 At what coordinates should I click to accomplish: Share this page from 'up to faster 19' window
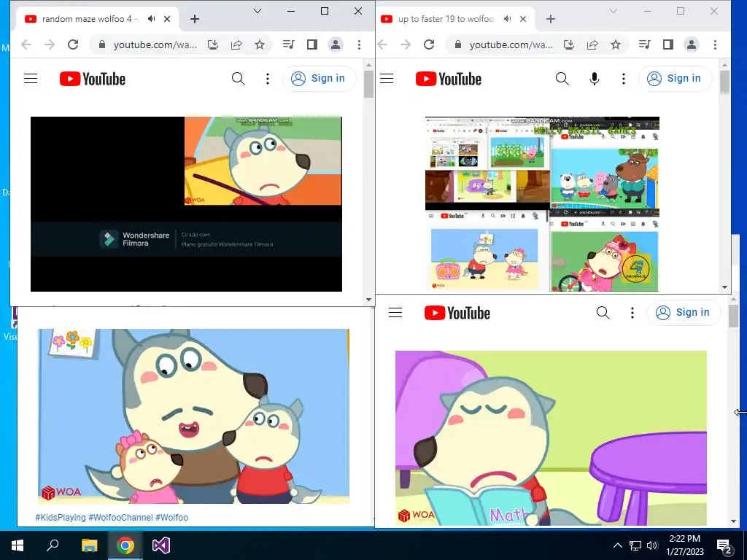[x=592, y=44]
